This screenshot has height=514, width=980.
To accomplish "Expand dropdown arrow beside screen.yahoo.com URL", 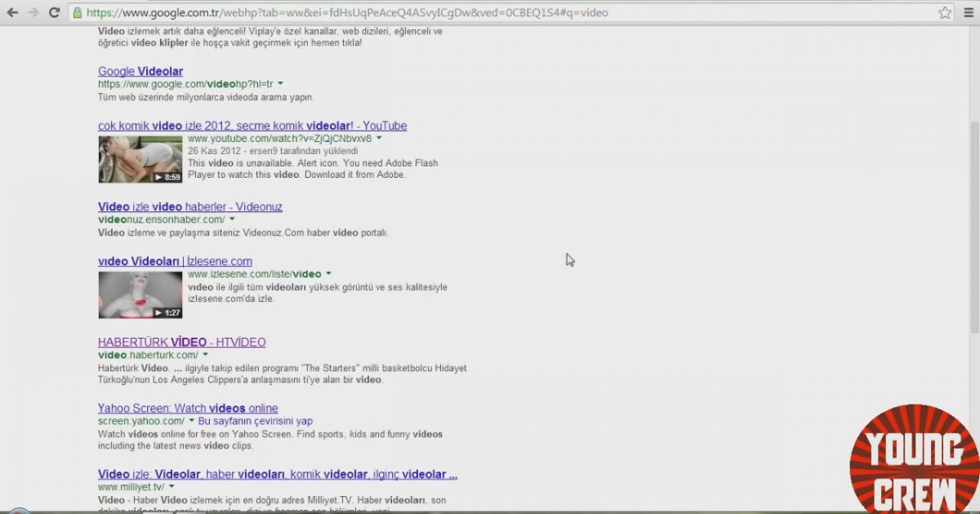I will coord(191,421).
